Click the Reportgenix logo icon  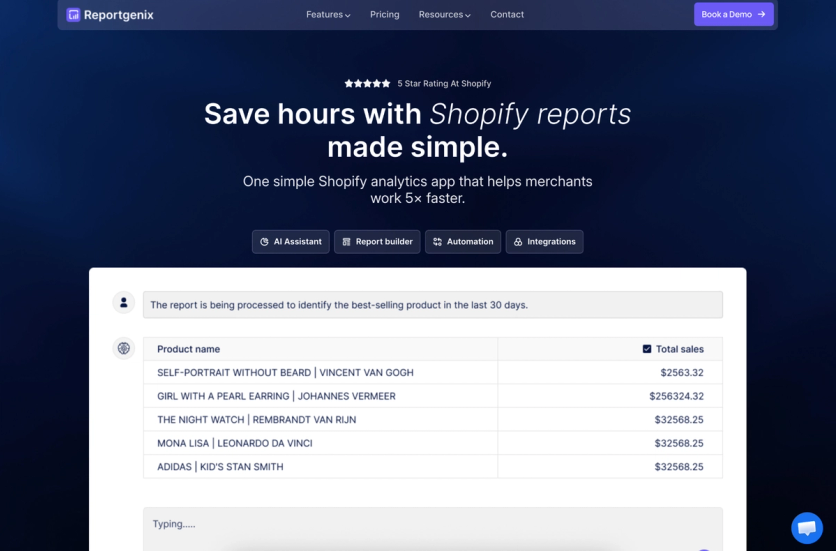73,14
